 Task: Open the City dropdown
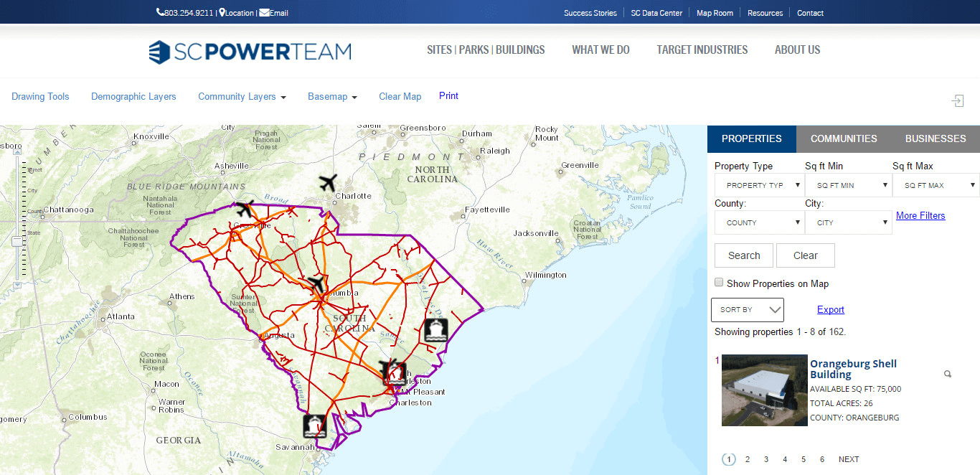[x=849, y=222]
